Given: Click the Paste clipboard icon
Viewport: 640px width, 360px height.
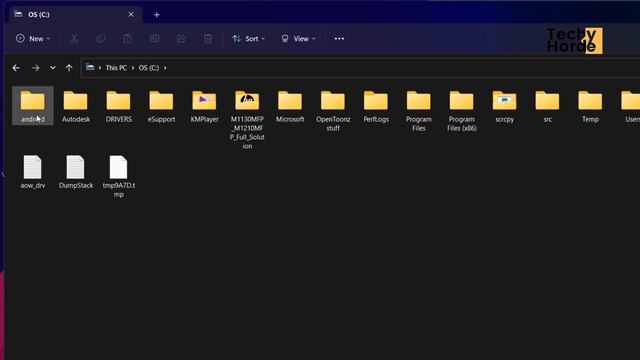Looking at the screenshot, I should click(128, 39).
